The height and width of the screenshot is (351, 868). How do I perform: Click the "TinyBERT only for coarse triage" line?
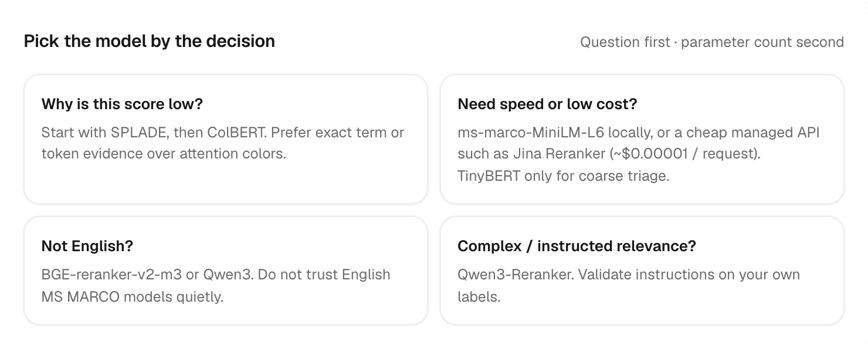point(564,177)
